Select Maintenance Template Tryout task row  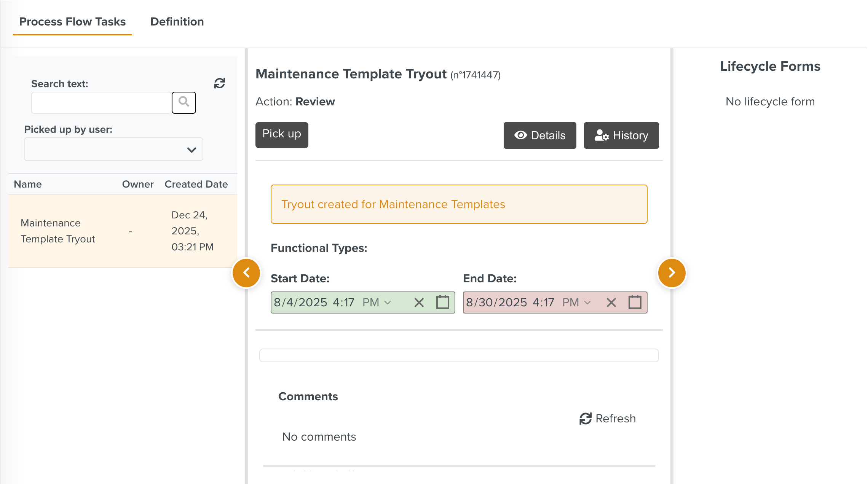[x=123, y=231]
